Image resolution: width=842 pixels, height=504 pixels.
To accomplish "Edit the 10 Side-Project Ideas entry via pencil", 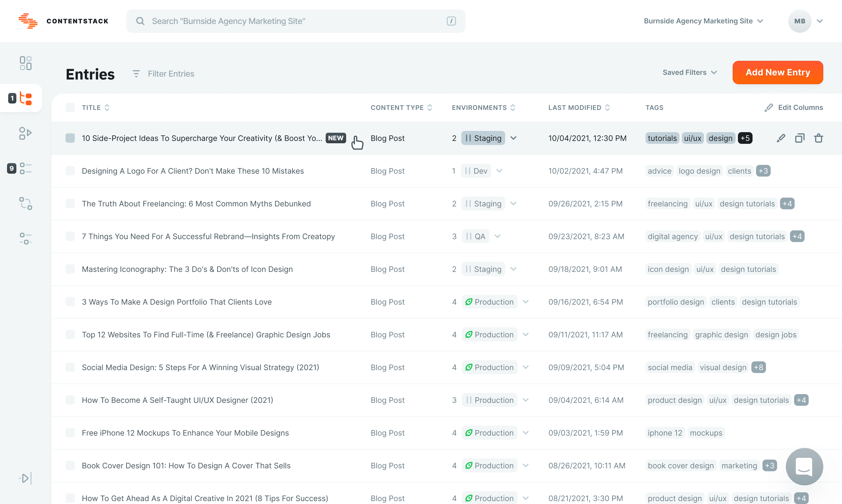I will pos(781,138).
